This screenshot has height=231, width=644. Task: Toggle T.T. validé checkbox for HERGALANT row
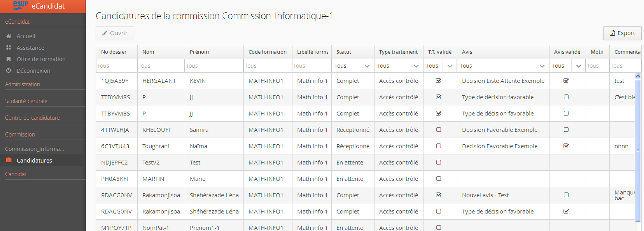(x=439, y=81)
